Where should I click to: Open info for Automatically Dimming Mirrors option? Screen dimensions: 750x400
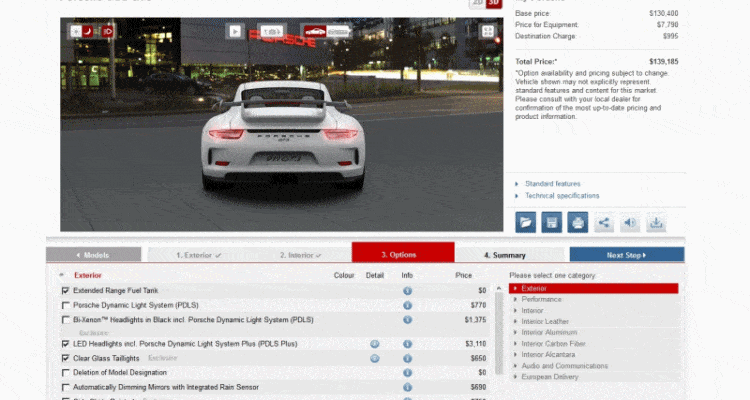[407, 387]
